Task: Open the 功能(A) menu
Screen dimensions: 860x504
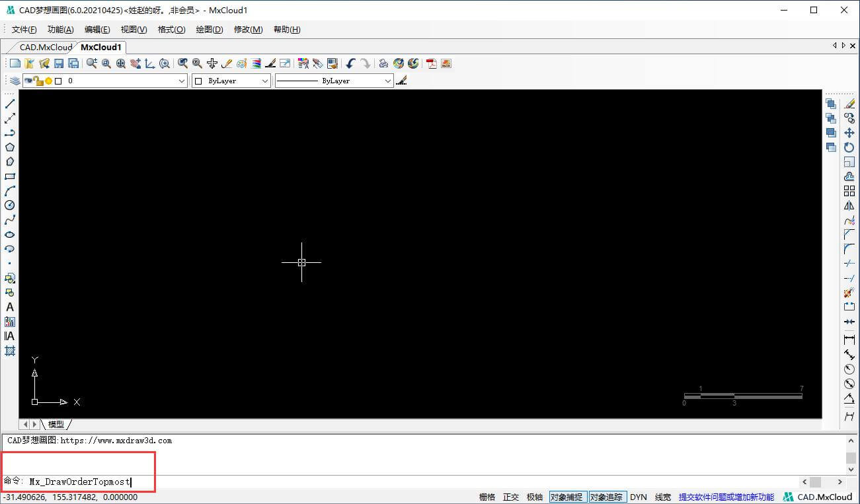Action: coord(61,30)
